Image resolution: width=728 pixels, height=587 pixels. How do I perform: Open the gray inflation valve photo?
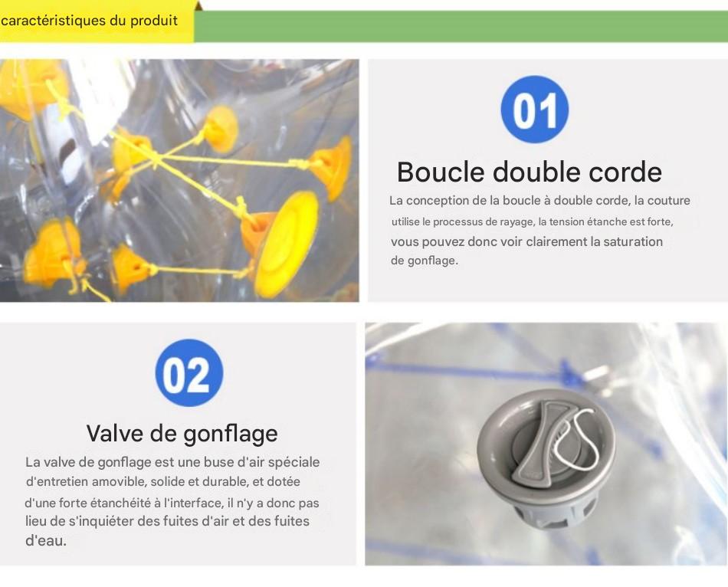click(x=546, y=444)
